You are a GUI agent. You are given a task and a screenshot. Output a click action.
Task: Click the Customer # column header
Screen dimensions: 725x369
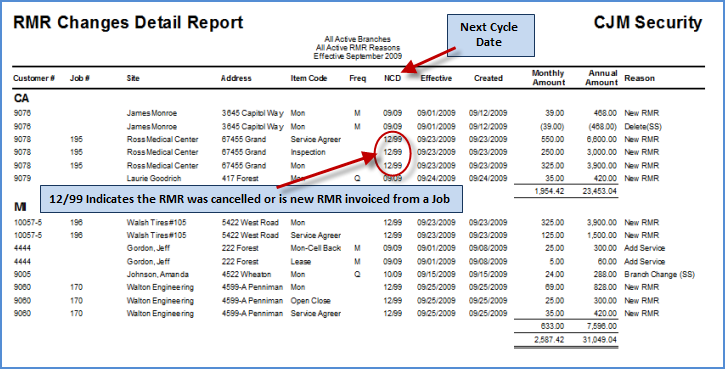point(34,78)
